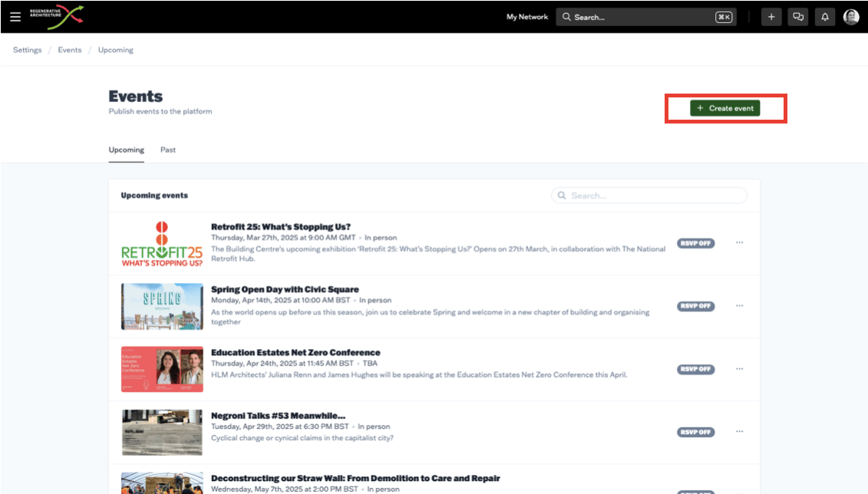This screenshot has width=868, height=494.
Task: Toggle RSVP OFF for Spring Open Day
Action: coord(695,306)
